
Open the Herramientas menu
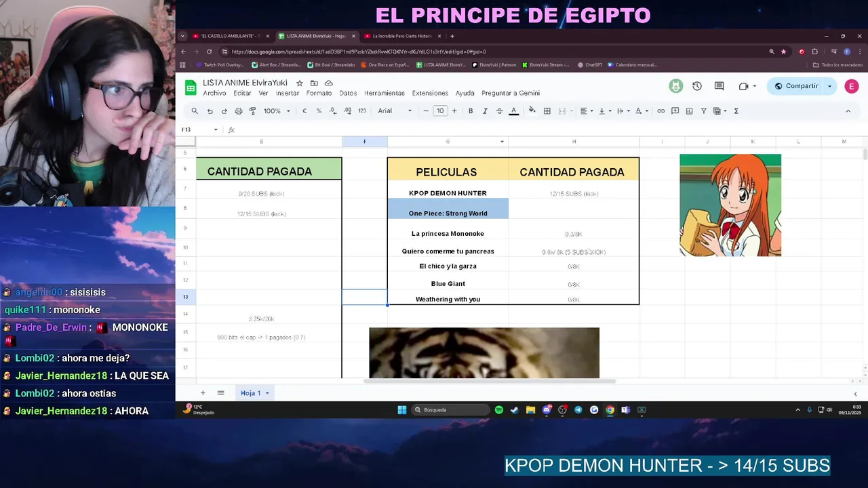(384, 93)
